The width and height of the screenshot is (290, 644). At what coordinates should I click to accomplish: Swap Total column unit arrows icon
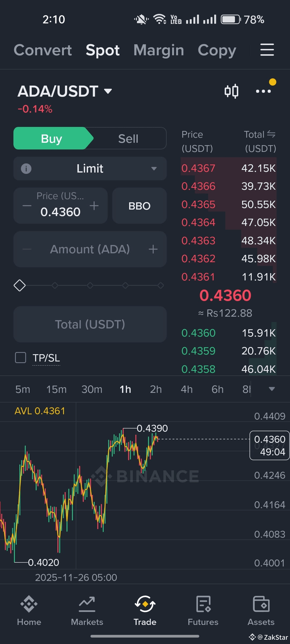271,134
